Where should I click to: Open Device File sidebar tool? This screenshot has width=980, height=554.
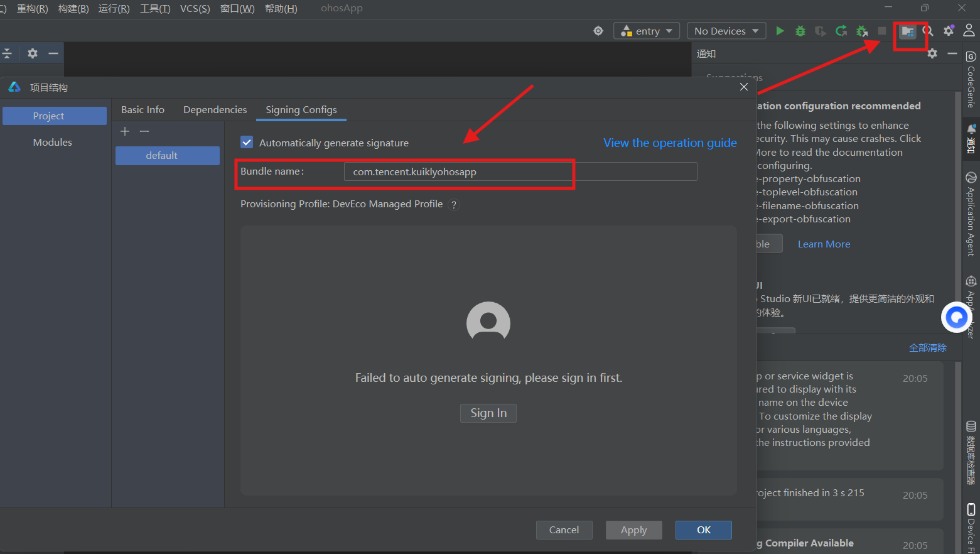tap(971, 528)
